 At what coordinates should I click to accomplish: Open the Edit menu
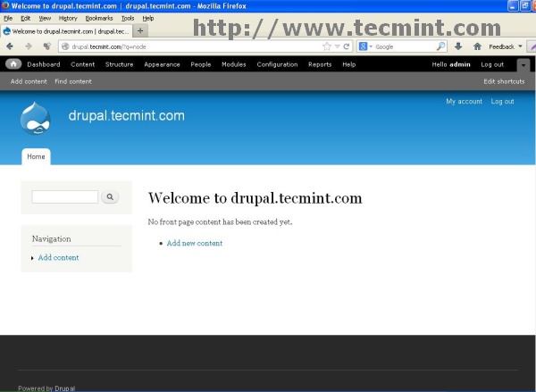click(25, 18)
